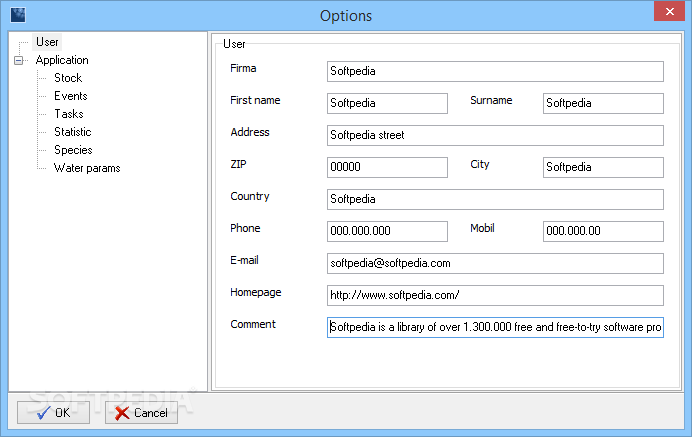
Task: Select User in the options tree
Action: (x=47, y=42)
